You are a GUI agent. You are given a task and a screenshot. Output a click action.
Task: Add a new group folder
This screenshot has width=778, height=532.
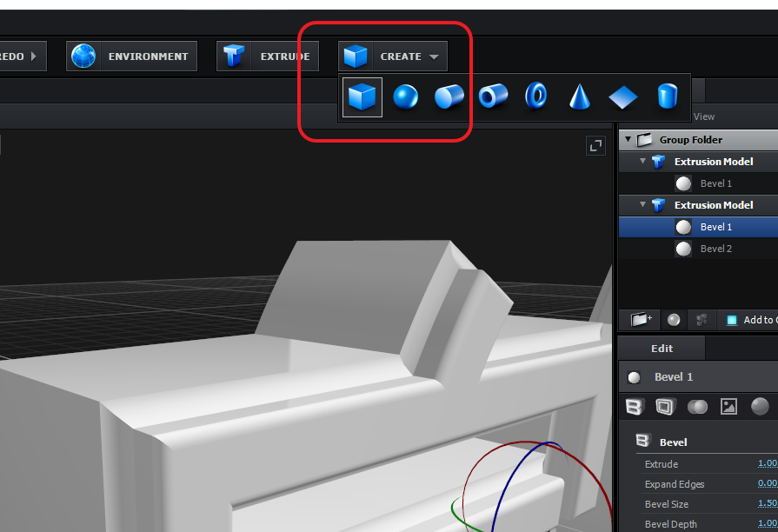(x=640, y=320)
